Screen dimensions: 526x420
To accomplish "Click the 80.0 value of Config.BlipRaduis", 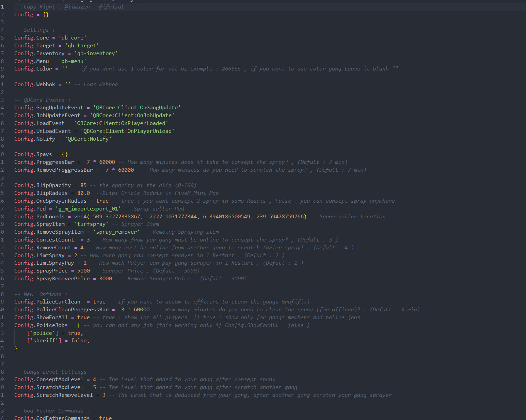I will tap(83, 193).
